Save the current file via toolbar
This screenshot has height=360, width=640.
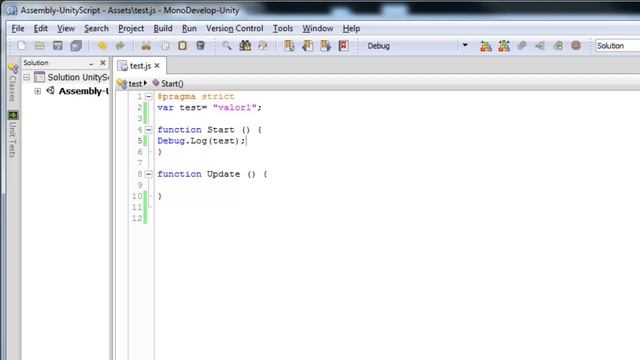[x=58, y=46]
